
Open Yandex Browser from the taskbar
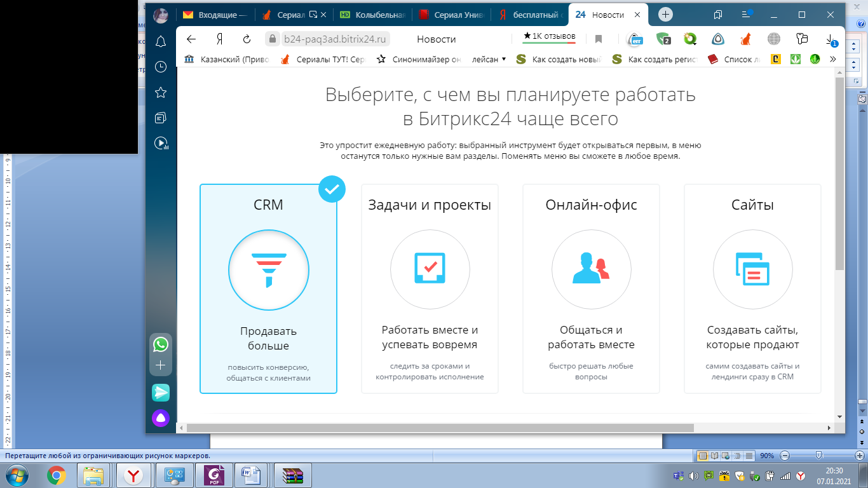click(133, 475)
